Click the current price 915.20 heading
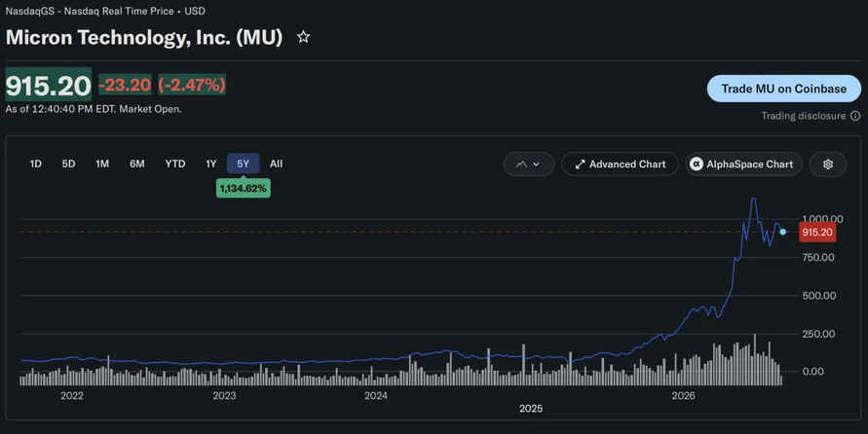This screenshot has height=434, width=868. tap(49, 85)
